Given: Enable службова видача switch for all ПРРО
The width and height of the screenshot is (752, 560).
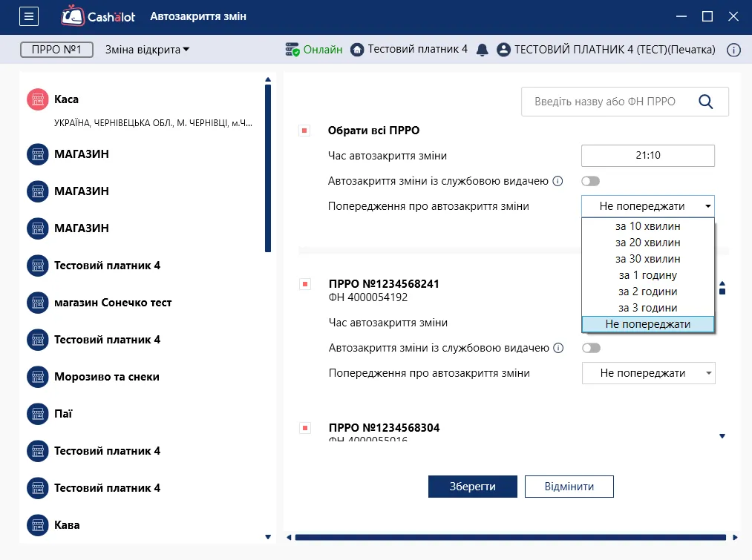Looking at the screenshot, I should pyautogui.click(x=590, y=181).
